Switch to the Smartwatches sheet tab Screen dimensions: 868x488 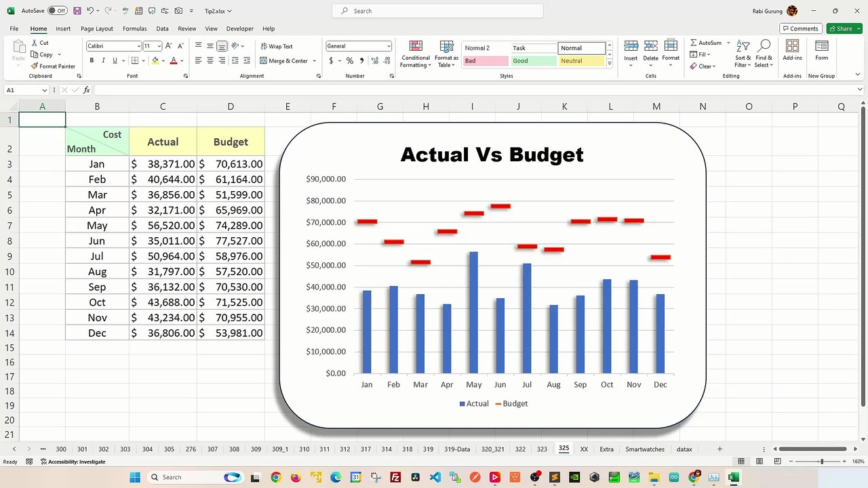(645, 449)
